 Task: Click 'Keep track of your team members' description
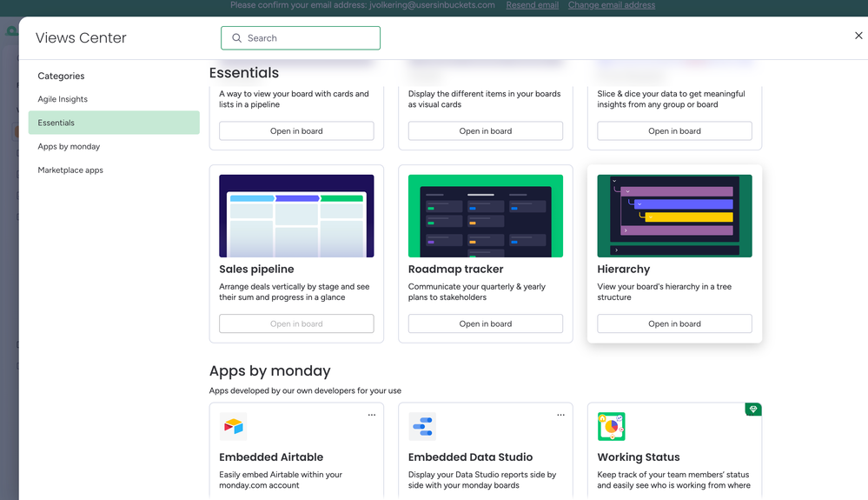coord(673,480)
